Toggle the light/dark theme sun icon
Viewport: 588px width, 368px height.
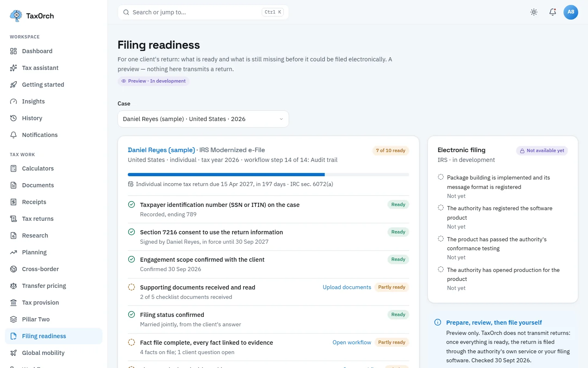click(534, 12)
